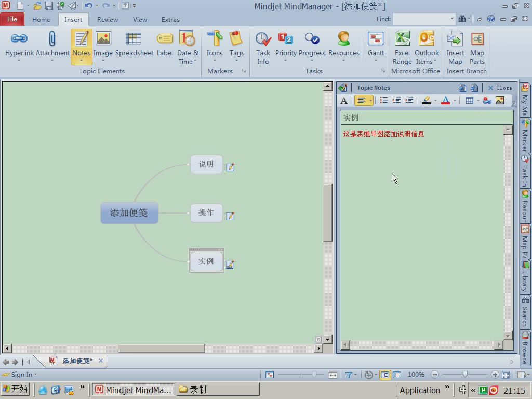Viewport: 532px width, 399px height.
Task: Zoom in with the plus button
Action: 495,375
